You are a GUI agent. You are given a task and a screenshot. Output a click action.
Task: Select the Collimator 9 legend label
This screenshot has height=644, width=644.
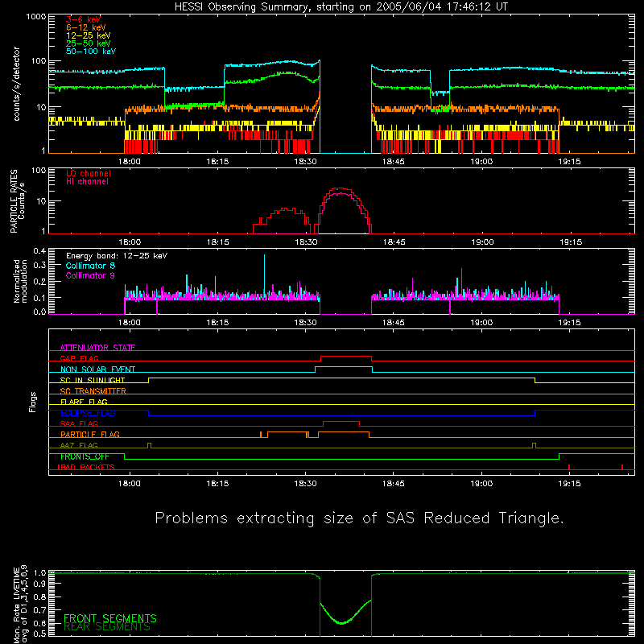pos(90,275)
